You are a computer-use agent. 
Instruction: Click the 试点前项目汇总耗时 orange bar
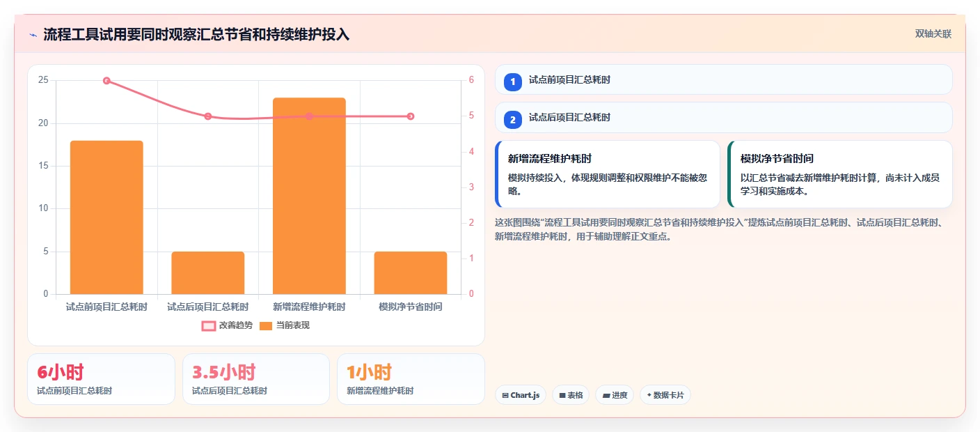tap(106, 217)
